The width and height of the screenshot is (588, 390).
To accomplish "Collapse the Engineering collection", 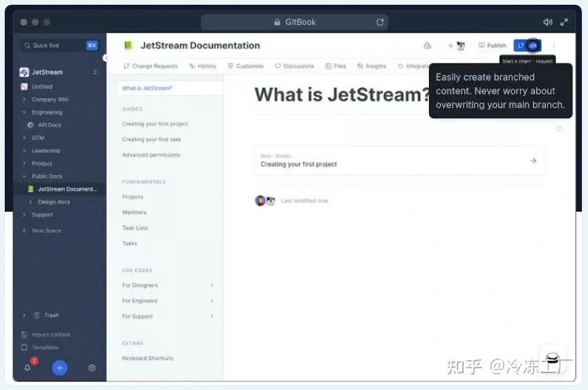I will tap(24, 112).
